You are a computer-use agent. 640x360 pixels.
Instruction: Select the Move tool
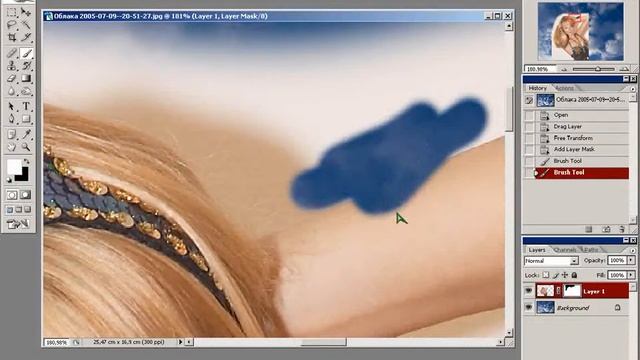tap(26, 12)
